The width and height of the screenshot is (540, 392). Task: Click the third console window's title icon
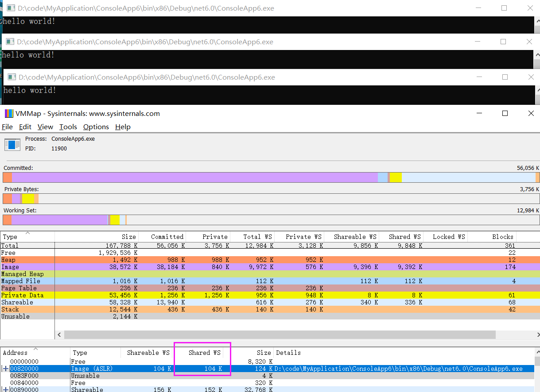coord(12,77)
